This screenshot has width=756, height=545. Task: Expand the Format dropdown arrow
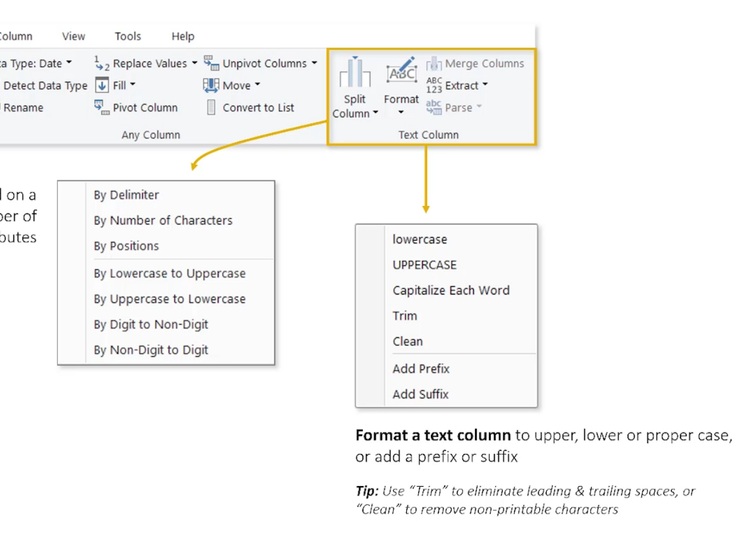pos(401,112)
